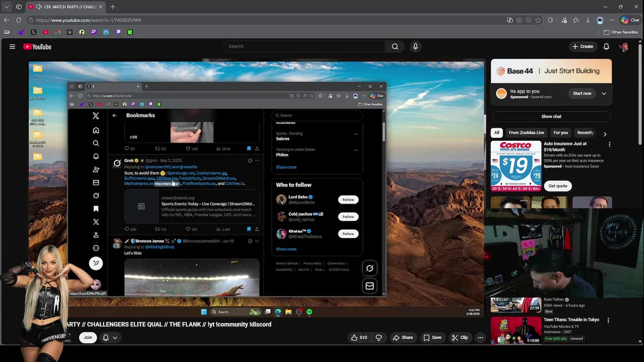Image resolution: width=644 pixels, height=362 pixels.
Task: Go back in the browser
Action: point(7,20)
